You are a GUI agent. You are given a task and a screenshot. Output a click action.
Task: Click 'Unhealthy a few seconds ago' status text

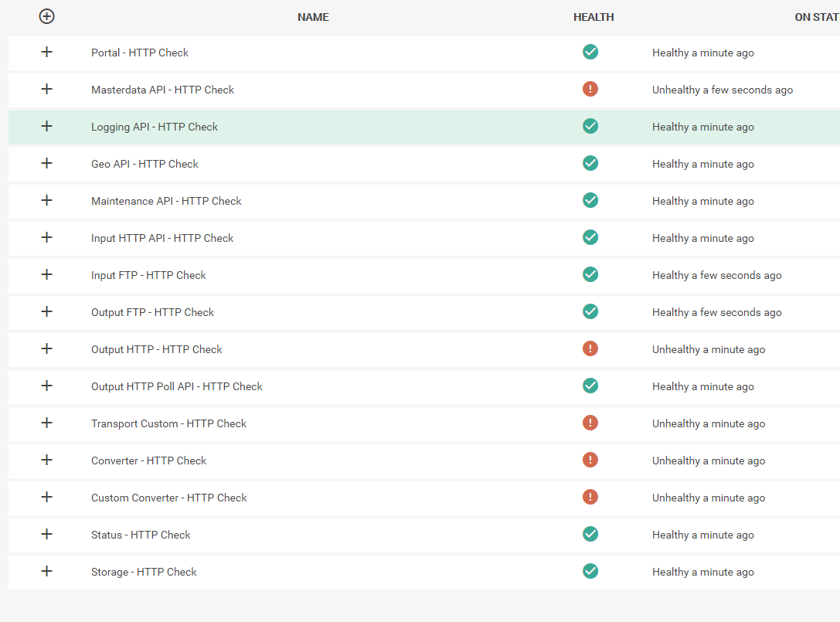point(722,90)
